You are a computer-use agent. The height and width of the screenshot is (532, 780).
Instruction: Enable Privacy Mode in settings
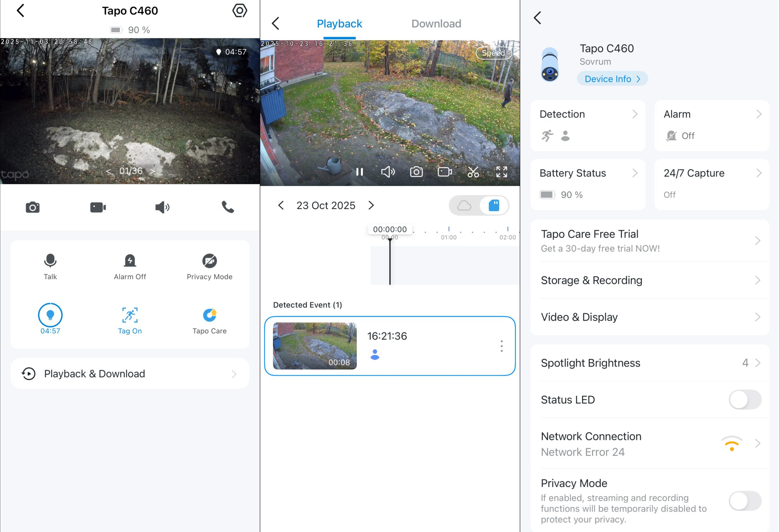click(746, 500)
